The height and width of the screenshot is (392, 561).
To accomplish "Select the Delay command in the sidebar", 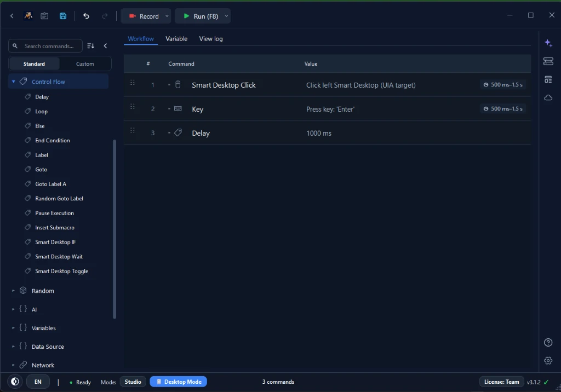I will [42, 97].
